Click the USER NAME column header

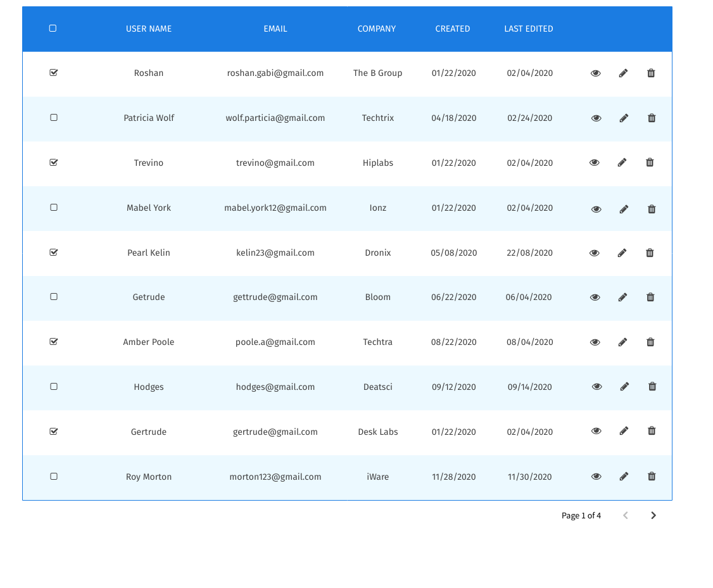[148, 28]
